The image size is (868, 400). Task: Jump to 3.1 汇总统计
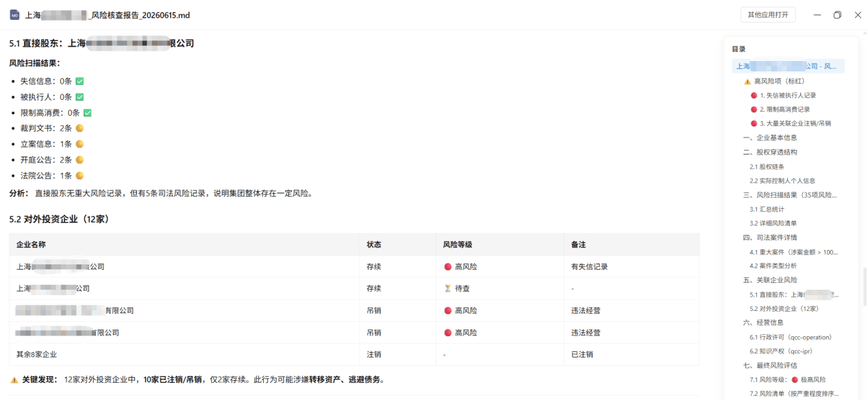tap(767, 209)
